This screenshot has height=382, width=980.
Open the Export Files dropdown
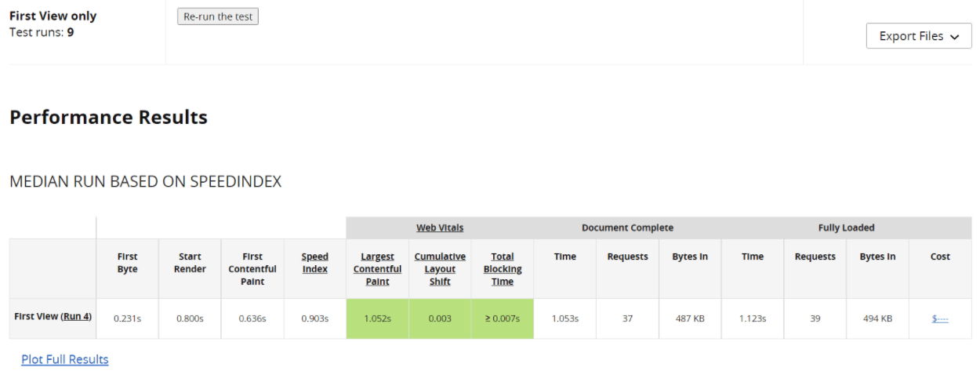(x=919, y=36)
